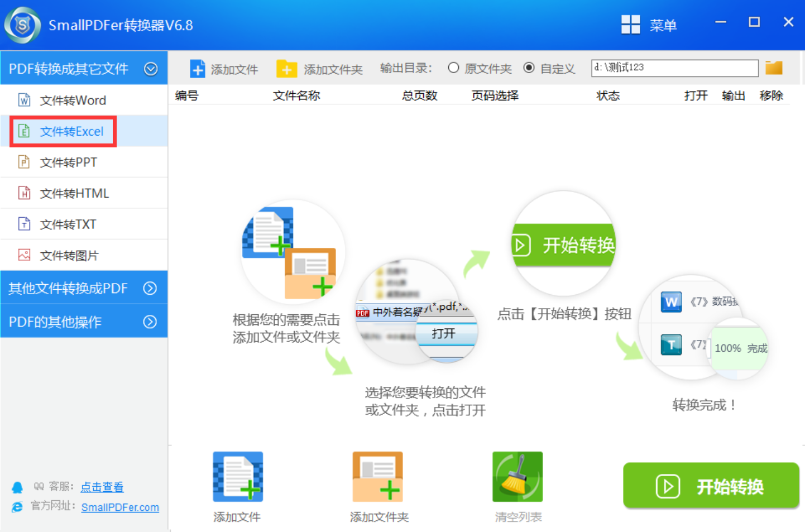Click the TXT icon beside 文件转TXT
805x532 pixels.
pos(24,224)
